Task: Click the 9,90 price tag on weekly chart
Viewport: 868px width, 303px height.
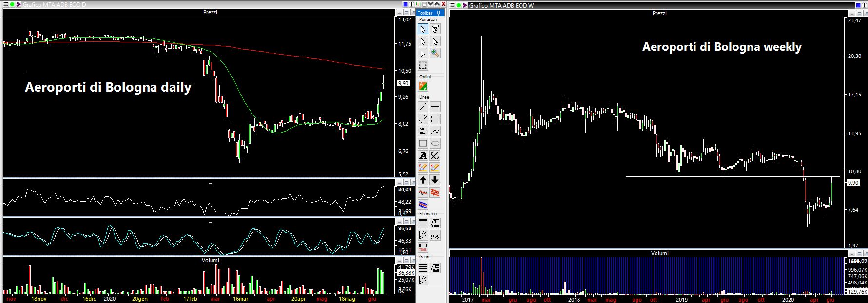Action: click(853, 183)
